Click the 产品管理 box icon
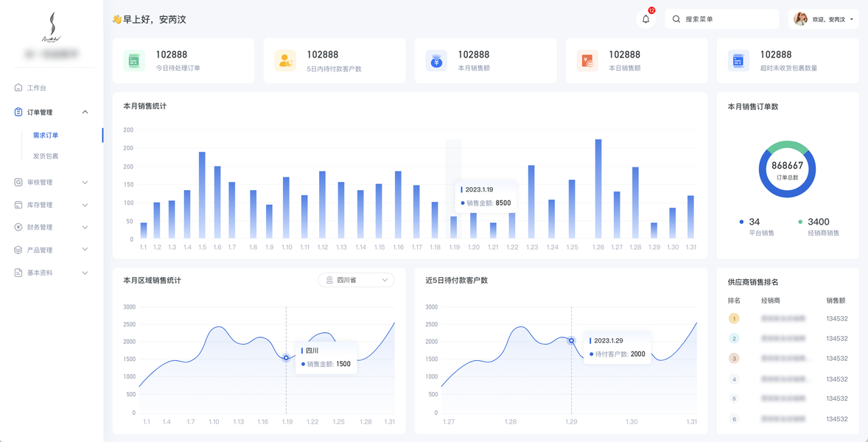The height and width of the screenshot is (442, 868). coord(18,250)
